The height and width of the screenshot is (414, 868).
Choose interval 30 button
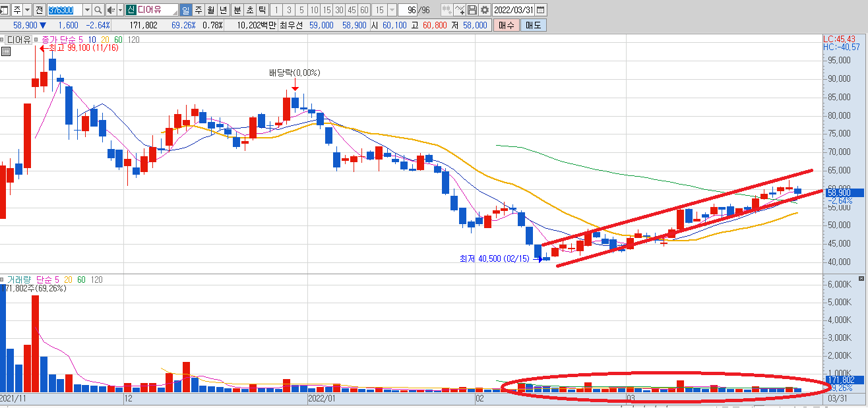pyautogui.click(x=338, y=10)
